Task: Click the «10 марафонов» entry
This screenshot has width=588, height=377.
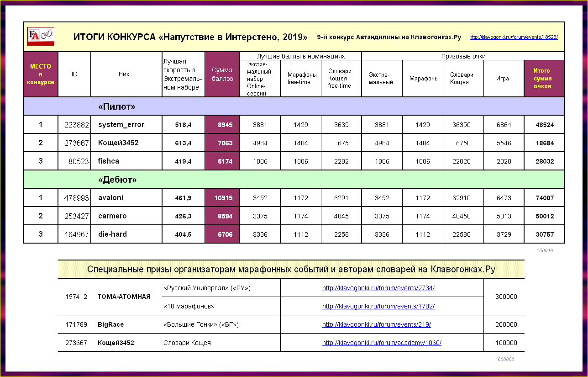Action: tap(189, 307)
